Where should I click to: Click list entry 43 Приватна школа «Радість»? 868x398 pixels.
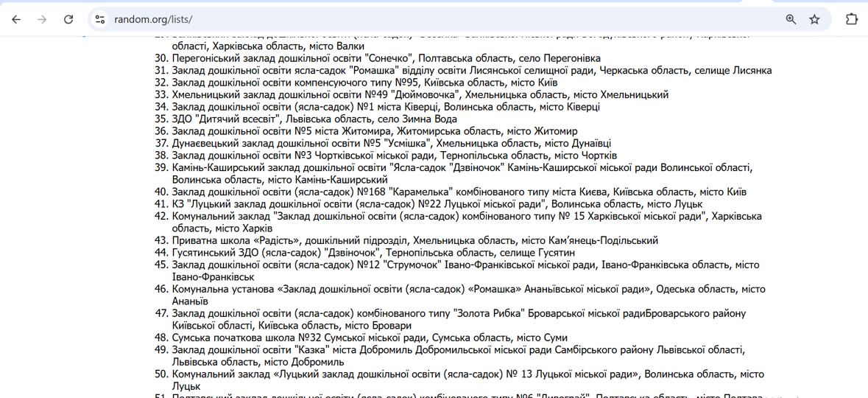(x=414, y=240)
